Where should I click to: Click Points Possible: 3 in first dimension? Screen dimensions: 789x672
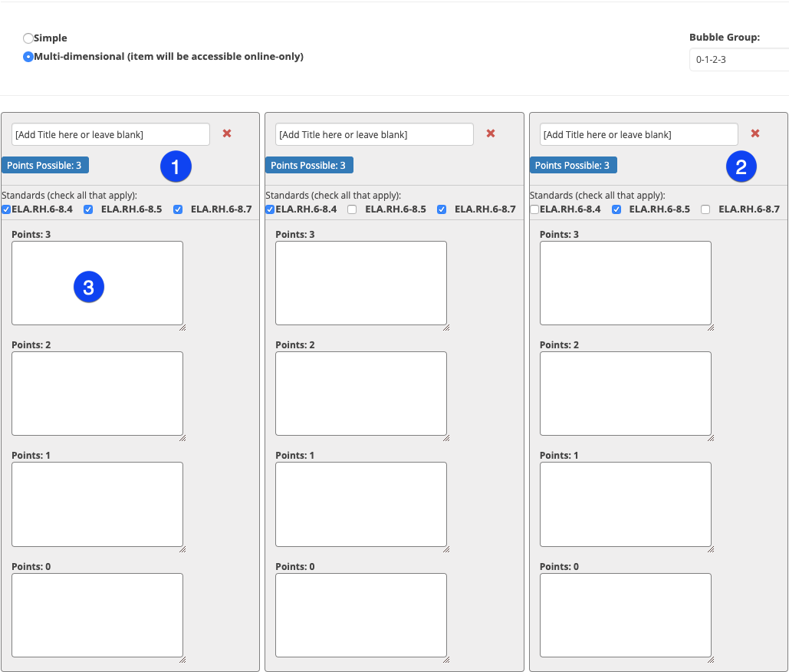coord(44,165)
